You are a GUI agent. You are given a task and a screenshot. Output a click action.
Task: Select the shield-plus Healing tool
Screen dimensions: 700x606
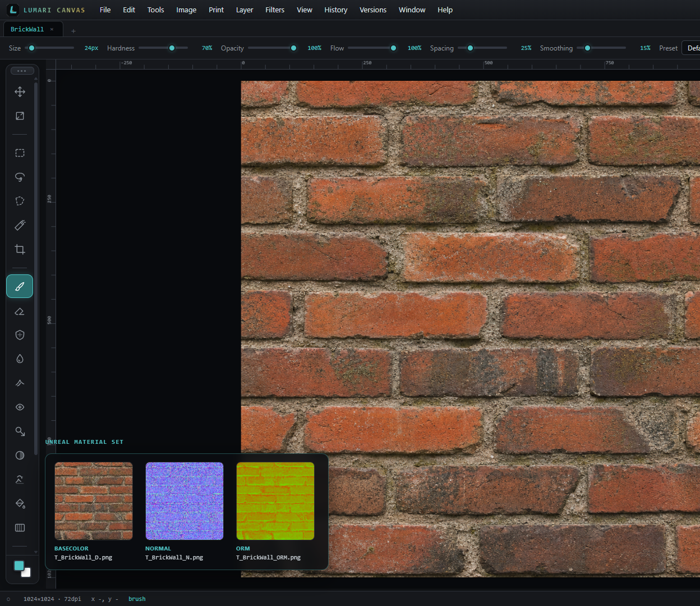click(20, 335)
